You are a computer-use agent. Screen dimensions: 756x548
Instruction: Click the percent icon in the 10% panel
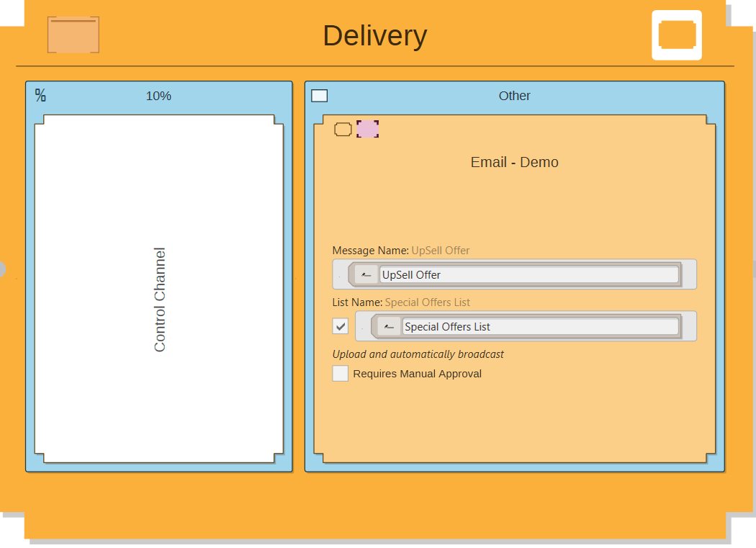[40, 95]
